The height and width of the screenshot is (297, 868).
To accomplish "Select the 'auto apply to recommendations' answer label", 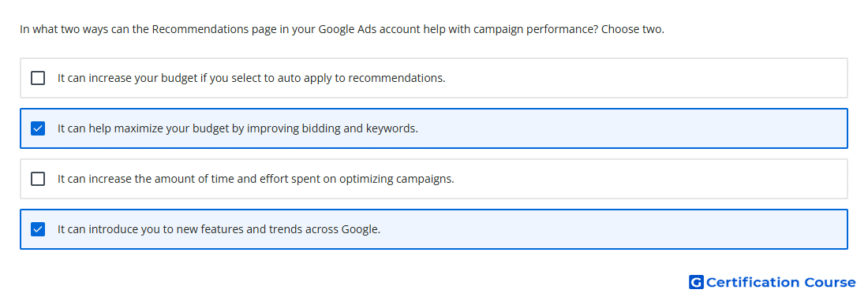I will (x=251, y=78).
